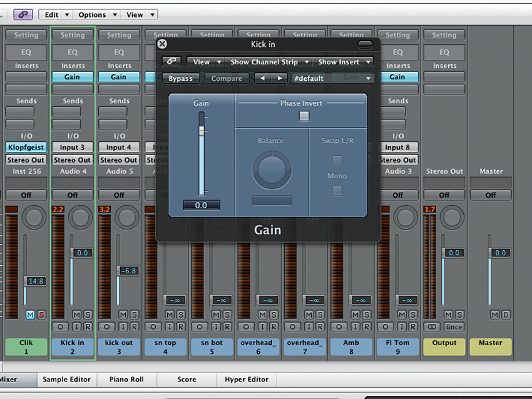
Task: Click the O button on Kick in channel
Action: 60,327
